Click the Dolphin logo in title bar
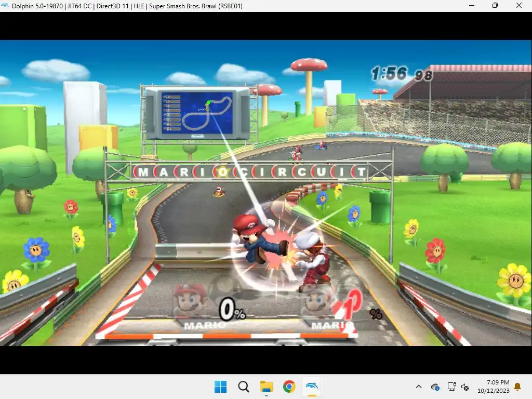 point(5,6)
